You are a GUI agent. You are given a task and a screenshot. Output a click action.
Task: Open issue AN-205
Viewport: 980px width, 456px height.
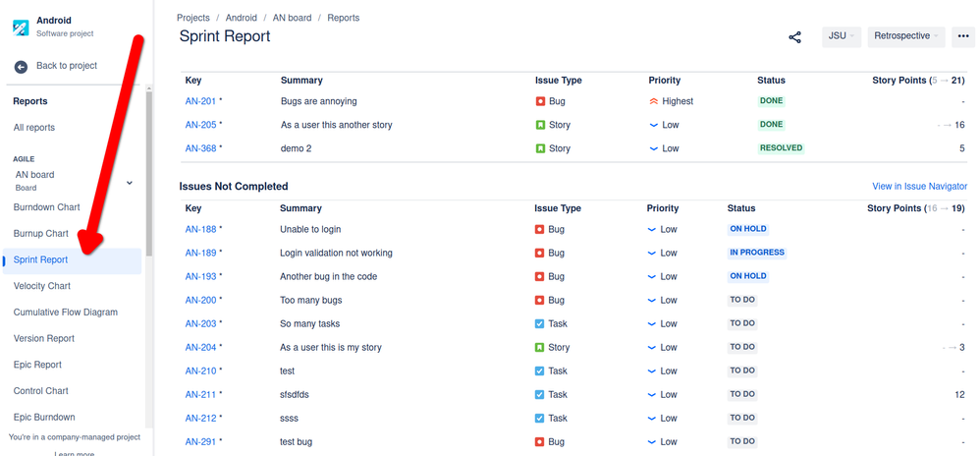(200, 125)
